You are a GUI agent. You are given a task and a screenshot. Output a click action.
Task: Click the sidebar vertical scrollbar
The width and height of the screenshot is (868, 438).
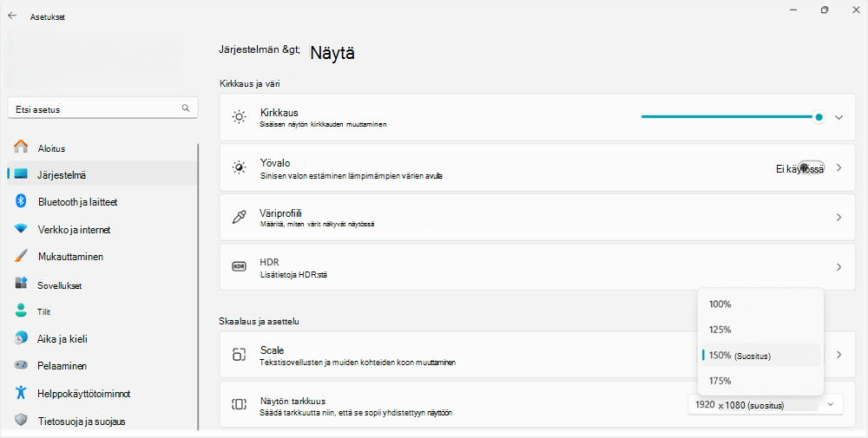[x=198, y=286]
